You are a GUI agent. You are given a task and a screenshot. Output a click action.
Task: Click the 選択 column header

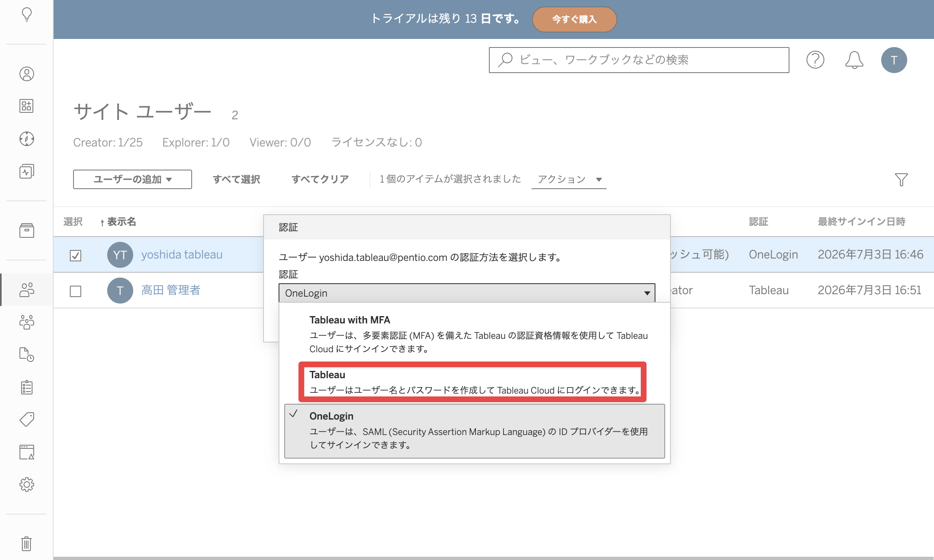coord(73,222)
